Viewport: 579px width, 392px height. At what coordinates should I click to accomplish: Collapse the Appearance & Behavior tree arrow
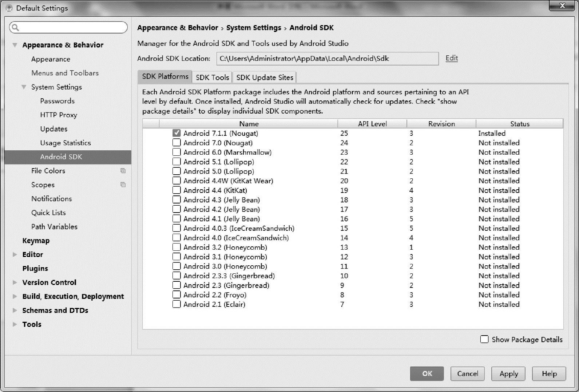click(x=15, y=45)
